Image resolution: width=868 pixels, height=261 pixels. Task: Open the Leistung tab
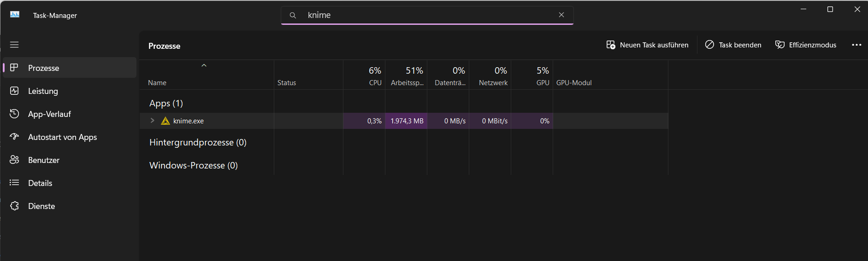tap(43, 91)
